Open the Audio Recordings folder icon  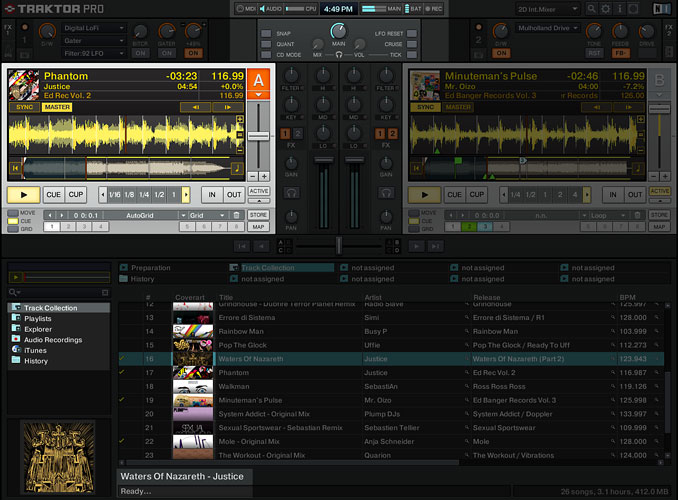(16, 339)
